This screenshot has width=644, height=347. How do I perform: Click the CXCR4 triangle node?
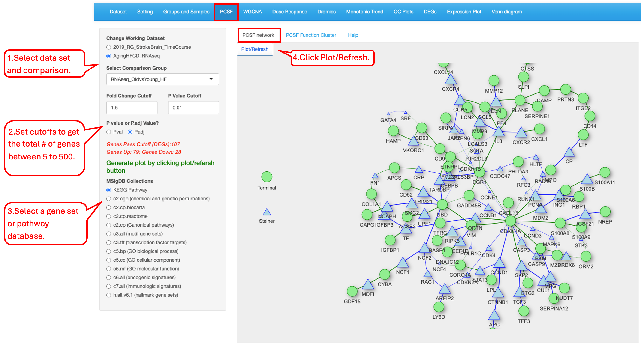click(451, 80)
